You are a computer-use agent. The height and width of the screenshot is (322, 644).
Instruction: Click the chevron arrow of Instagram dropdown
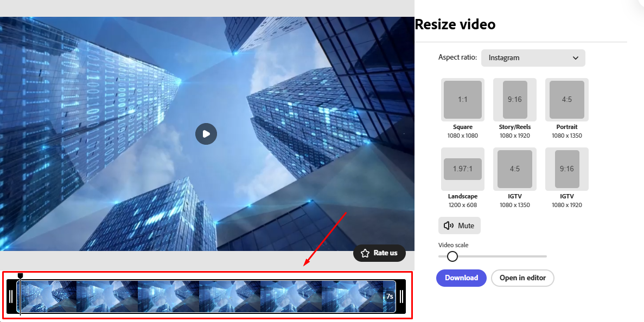click(x=576, y=58)
